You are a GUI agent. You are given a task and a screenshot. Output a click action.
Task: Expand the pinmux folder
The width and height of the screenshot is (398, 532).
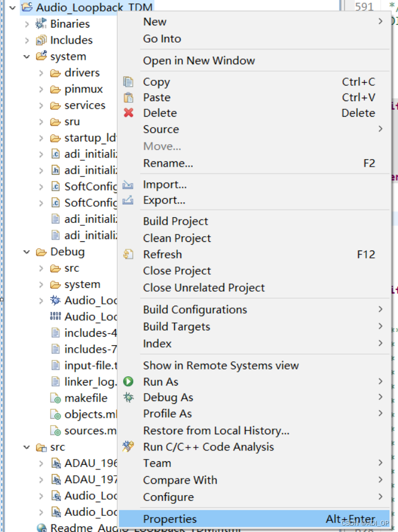41,89
